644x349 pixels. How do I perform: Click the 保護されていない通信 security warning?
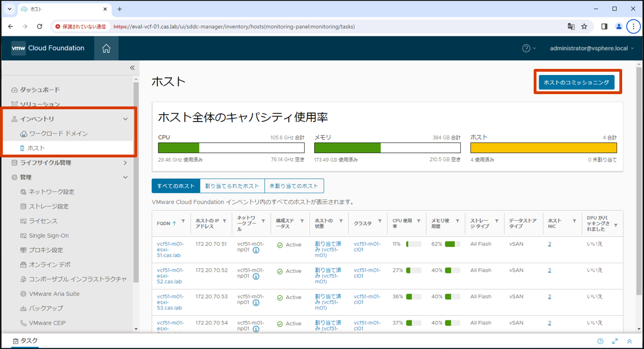81,26
